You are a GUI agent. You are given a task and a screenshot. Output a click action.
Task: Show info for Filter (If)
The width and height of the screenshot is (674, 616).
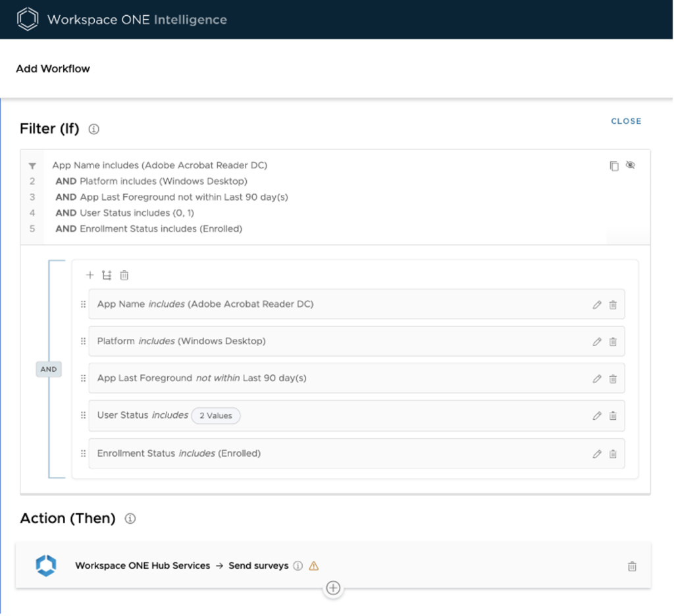point(93,130)
